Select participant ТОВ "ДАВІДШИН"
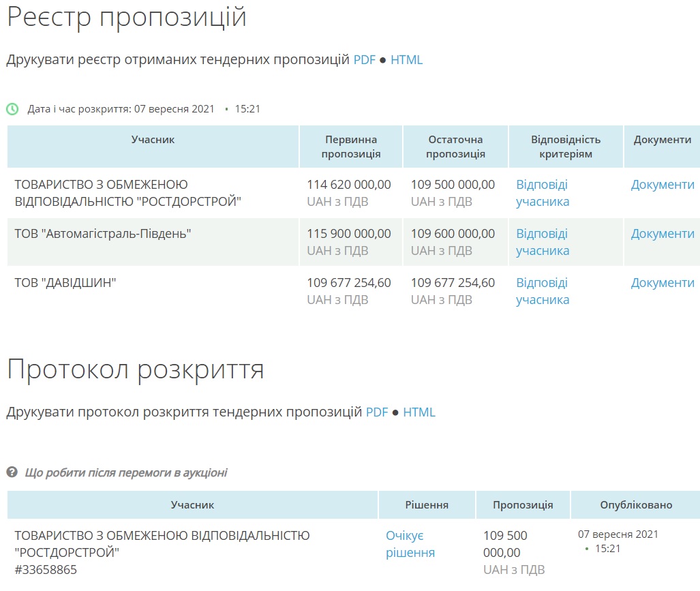The width and height of the screenshot is (700, 591). (x=65, y=283)
